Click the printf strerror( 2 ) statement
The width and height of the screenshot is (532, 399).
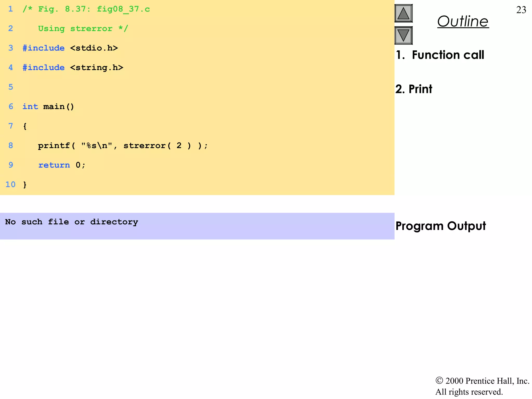pos(123,145)
